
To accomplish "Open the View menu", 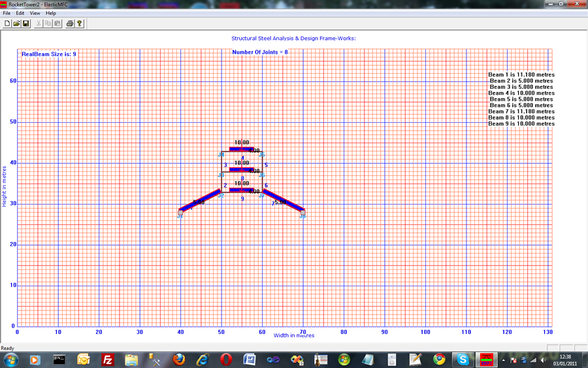I will coord(35,13).
